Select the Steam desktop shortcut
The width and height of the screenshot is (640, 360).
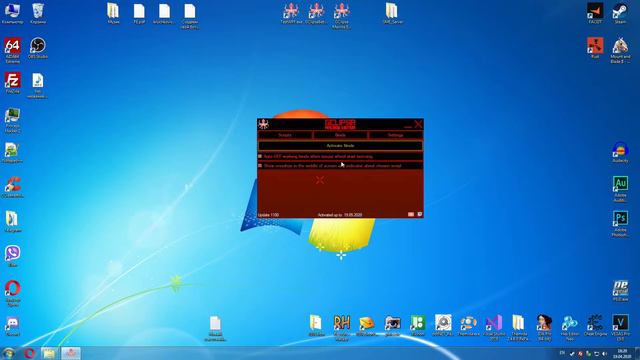click(620, 13)
